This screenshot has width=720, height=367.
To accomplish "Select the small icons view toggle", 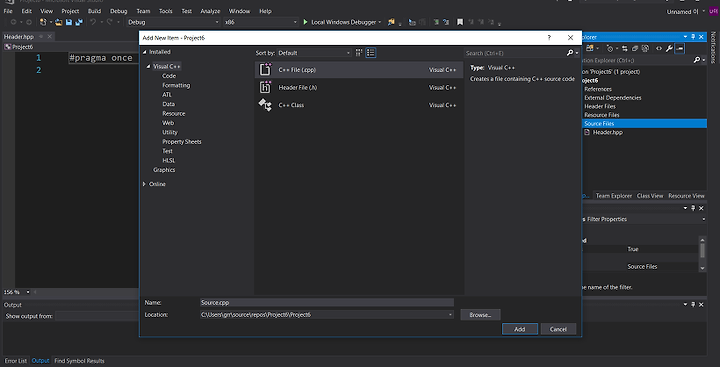I will [x=359, y=53].
